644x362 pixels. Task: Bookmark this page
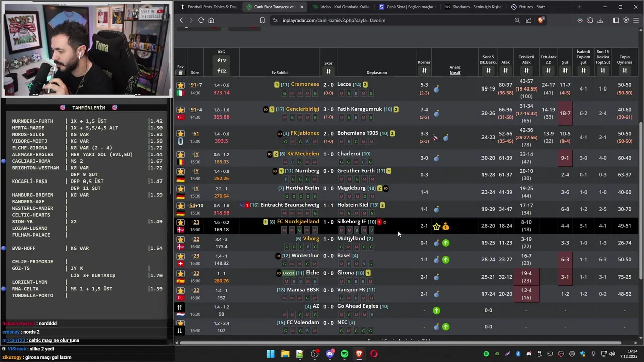262,20
